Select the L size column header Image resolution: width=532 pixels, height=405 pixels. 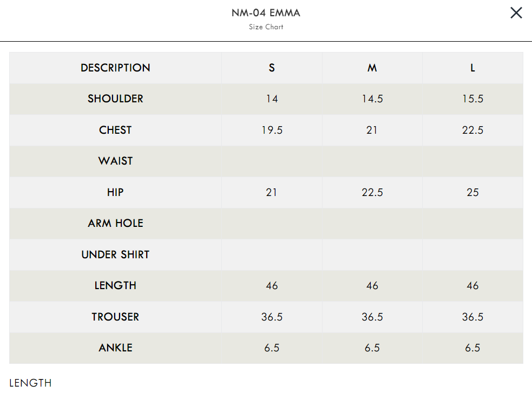(x=472, y=68)
